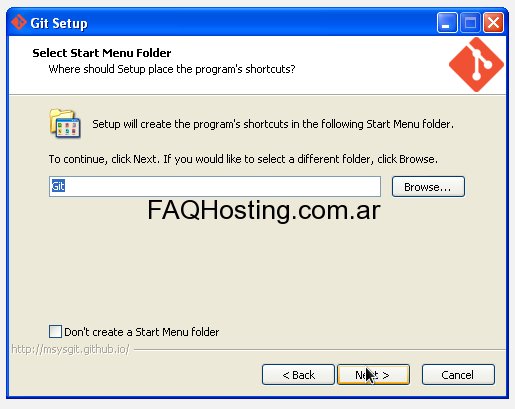Minimize the Git Setup window
The width and height of the screenshot is (515, 409).
point(447,23)
